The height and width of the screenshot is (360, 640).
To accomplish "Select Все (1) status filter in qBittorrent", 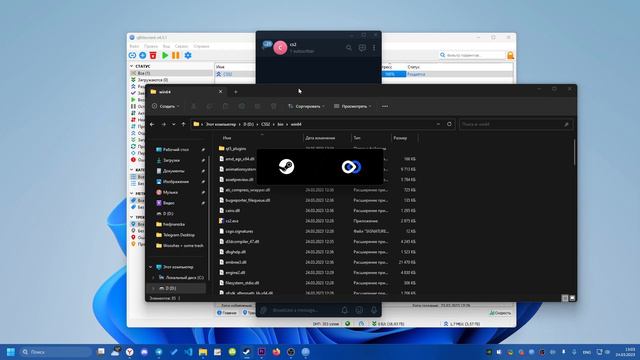I will (x=171, y=73).
